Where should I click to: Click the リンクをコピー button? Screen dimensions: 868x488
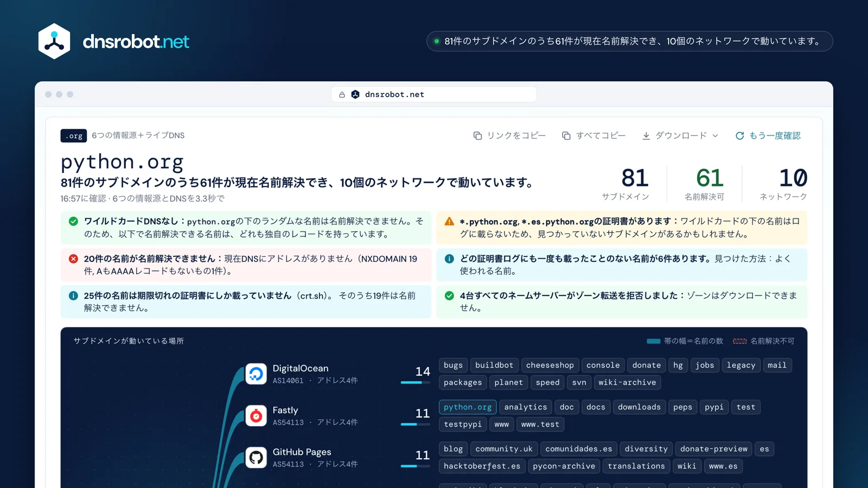[509, 136]
